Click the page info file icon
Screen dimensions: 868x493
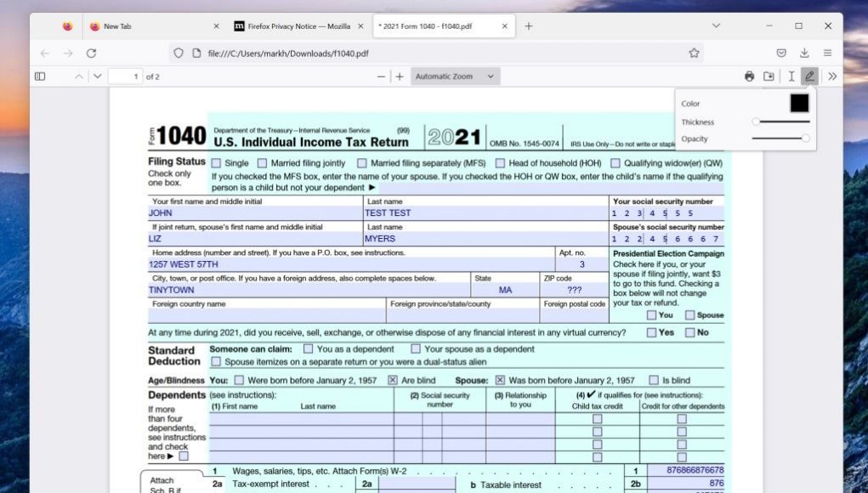(x=196, y=53)
